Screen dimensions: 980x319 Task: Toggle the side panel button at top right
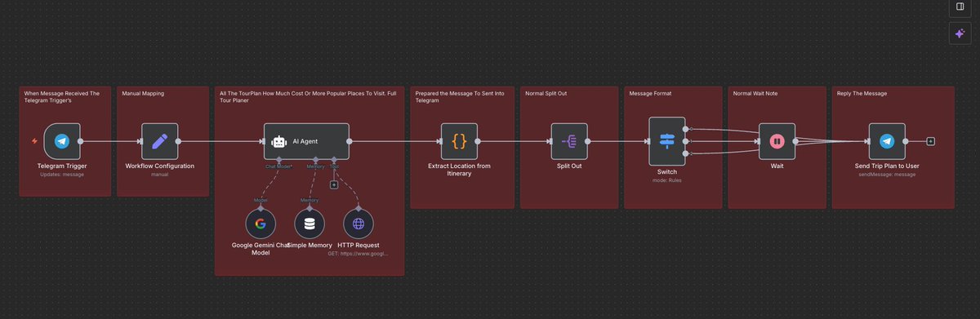pos(960,7)
